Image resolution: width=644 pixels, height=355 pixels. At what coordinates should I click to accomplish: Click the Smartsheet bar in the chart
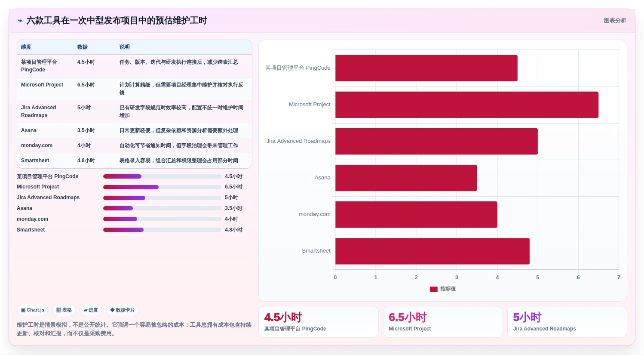click(x=432, y=251)
